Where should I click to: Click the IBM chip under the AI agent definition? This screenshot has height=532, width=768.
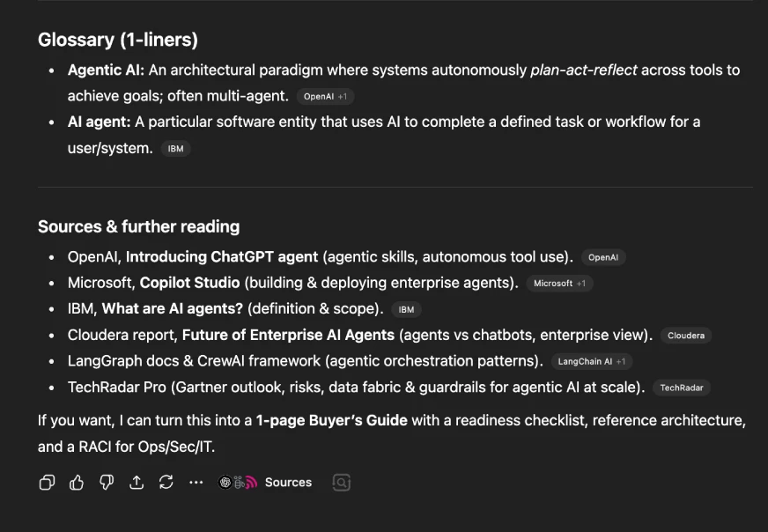pos(175,148)
